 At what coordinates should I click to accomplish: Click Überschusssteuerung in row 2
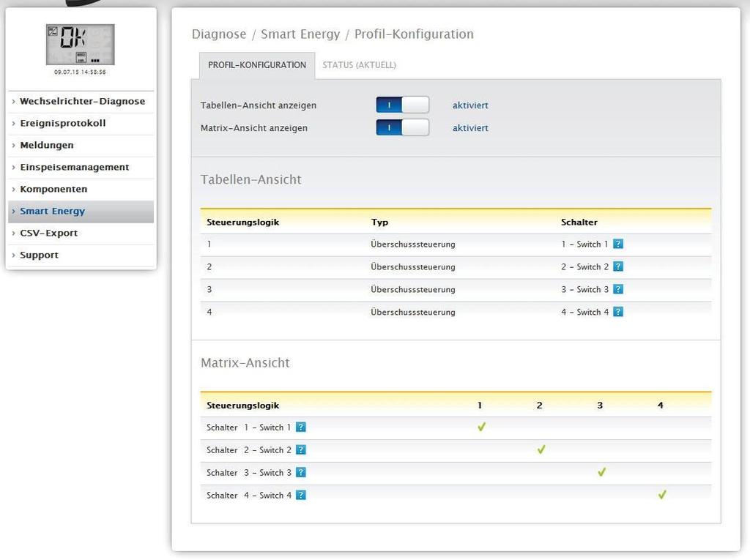413,267
